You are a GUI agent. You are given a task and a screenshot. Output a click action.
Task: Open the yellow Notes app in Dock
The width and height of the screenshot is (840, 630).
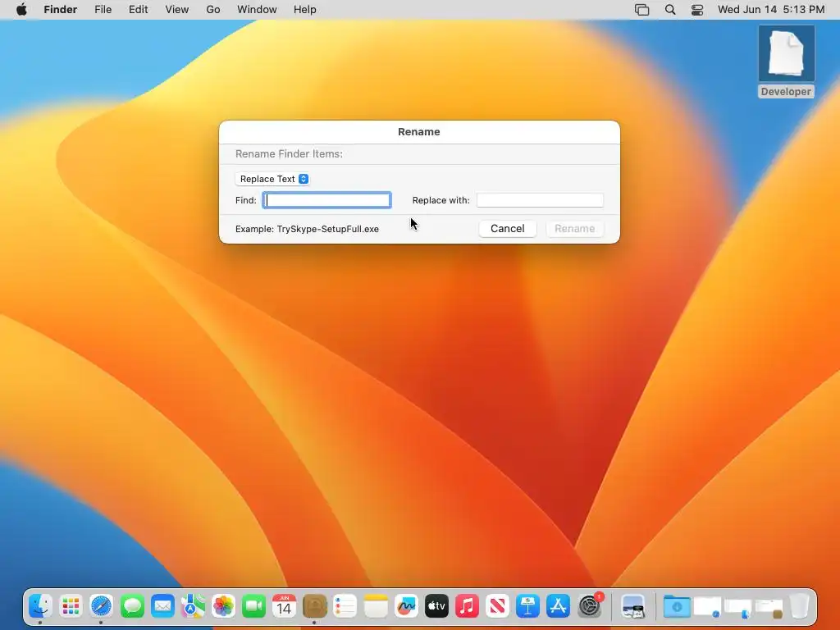[x=376, y=606]
